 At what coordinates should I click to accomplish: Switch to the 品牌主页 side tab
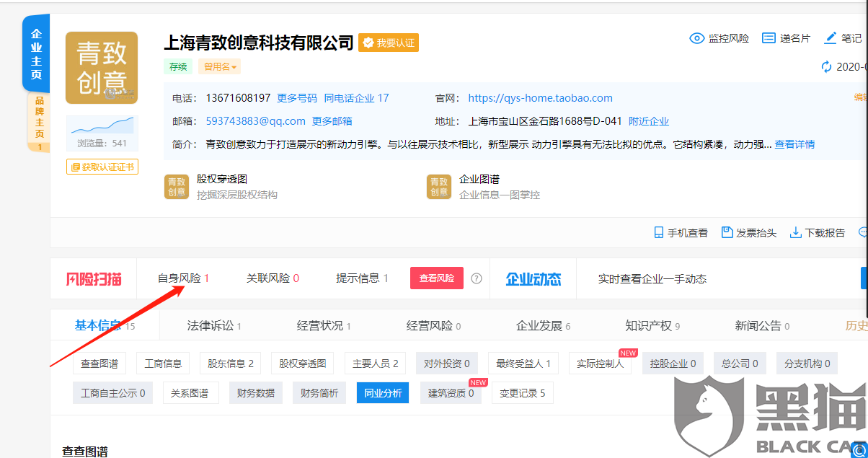pyautogui.click(x=39, y=122)
